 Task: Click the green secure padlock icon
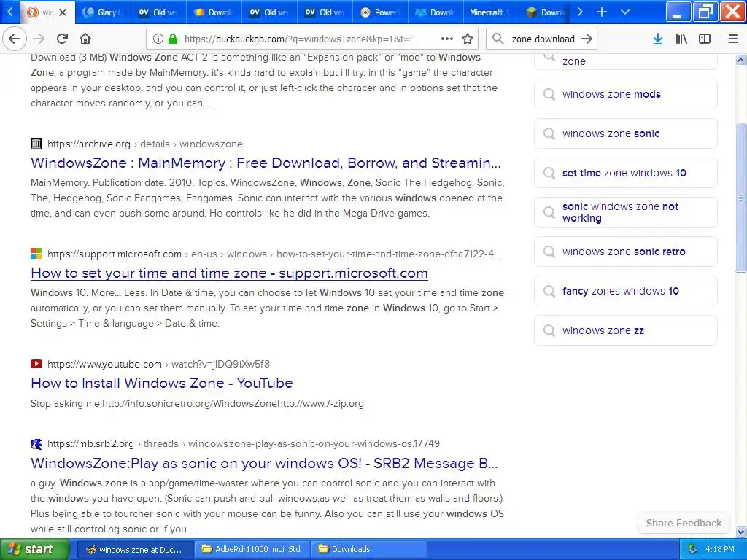point(173,39)
